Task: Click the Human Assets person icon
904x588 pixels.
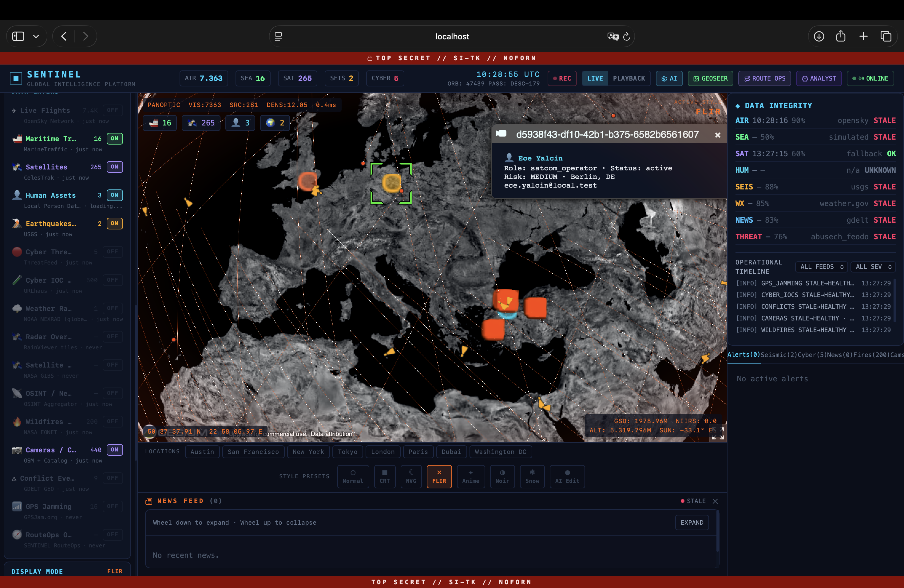Action: [17, 195]
